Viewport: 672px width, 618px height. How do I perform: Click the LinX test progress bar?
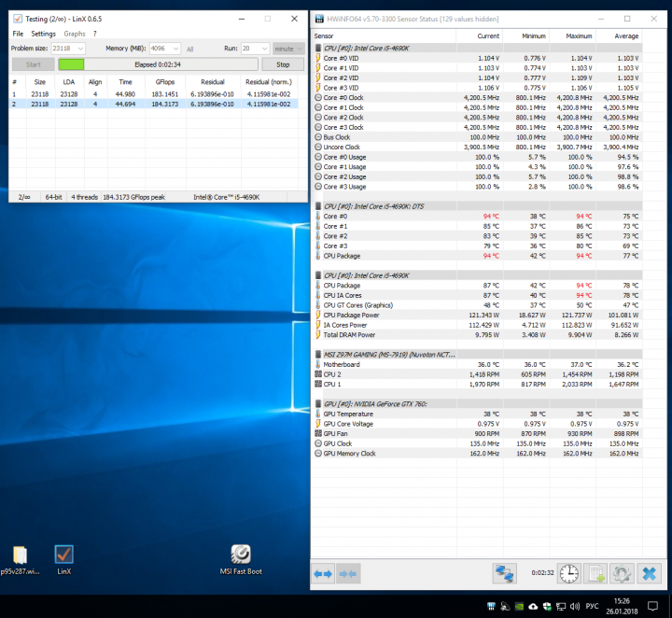click(x=158, y=64)
